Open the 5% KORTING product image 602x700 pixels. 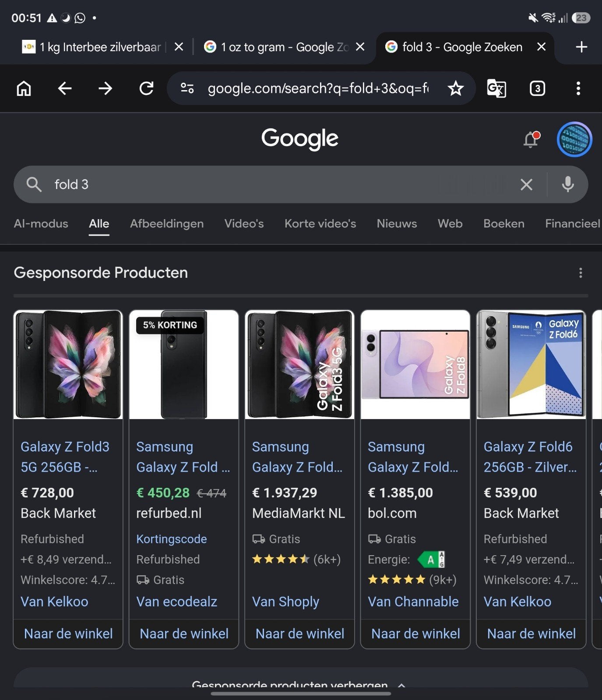[x=184, y=364]
